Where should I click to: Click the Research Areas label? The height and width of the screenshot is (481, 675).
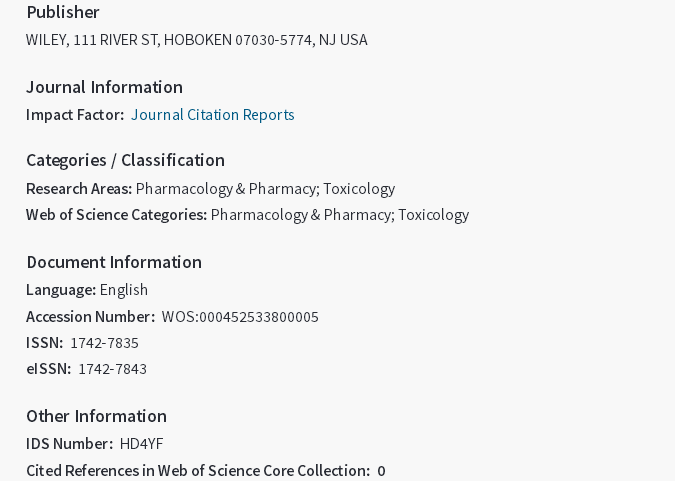79,189
